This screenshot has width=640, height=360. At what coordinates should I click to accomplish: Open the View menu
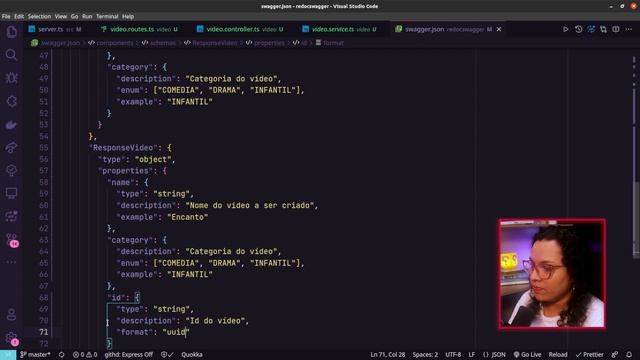tap(60, 17)
